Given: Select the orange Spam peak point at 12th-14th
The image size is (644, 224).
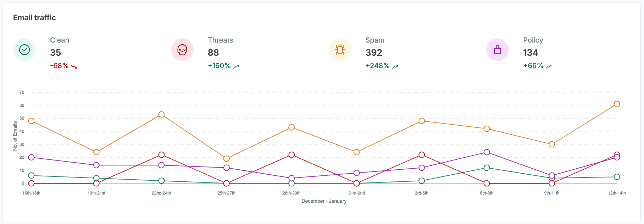Looking at the screenshot, I should click(617, 104).
